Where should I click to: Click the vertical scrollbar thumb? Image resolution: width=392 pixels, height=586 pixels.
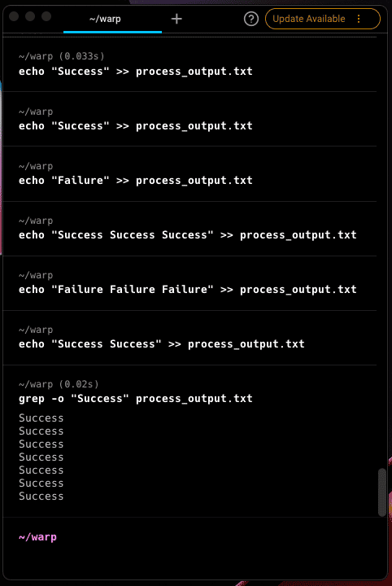(x=381, y=492)
